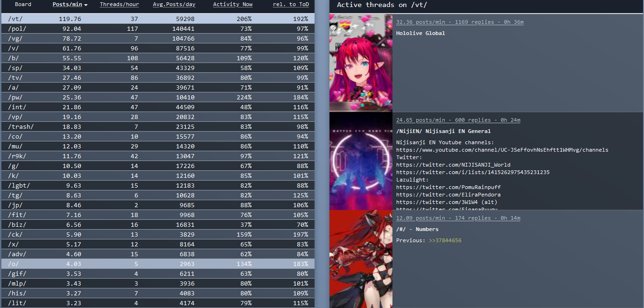Sort by the Activity Now column header
The height and width of the screenshot is (308, 644).
(233, 5)
